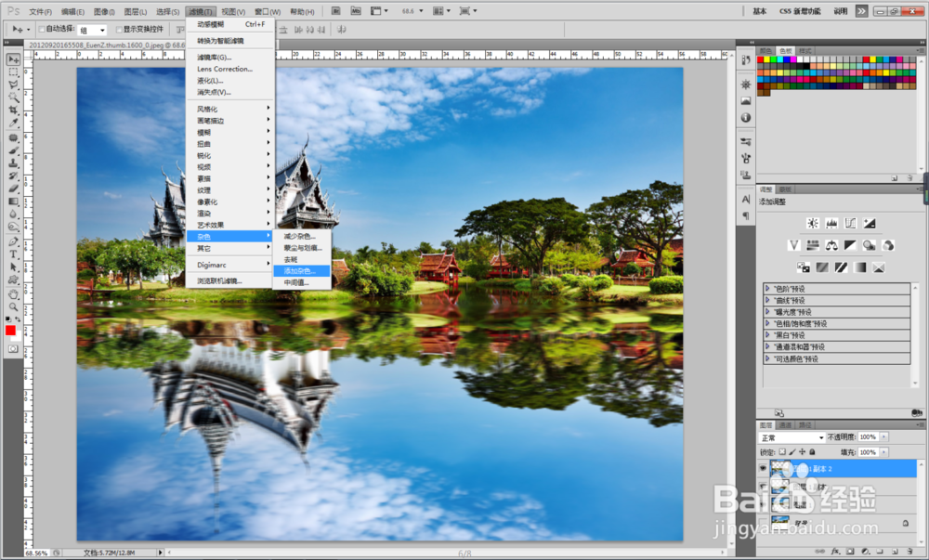Viewport: 929px width, 560px height.
Task: Expand the "可选颜色"预设 list
Action: [768, 358]
